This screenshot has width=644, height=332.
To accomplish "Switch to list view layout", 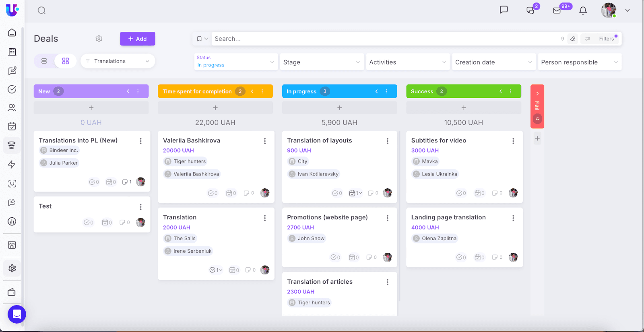I will coord(44,61).
